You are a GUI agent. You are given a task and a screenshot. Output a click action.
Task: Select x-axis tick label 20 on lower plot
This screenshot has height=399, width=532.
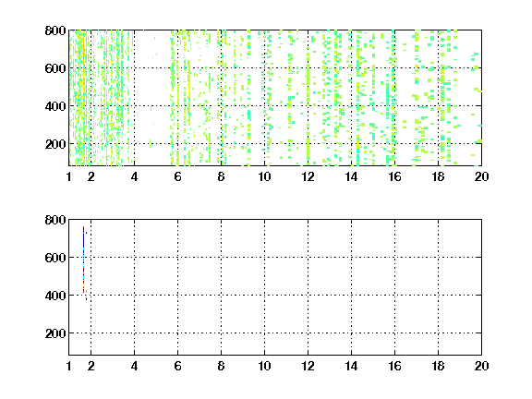481,366
